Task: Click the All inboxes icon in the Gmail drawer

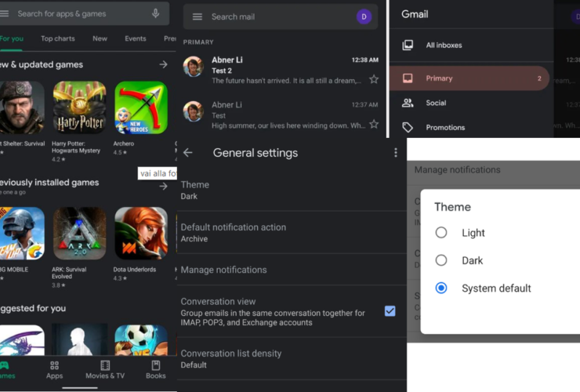Action: click(408, 45)
